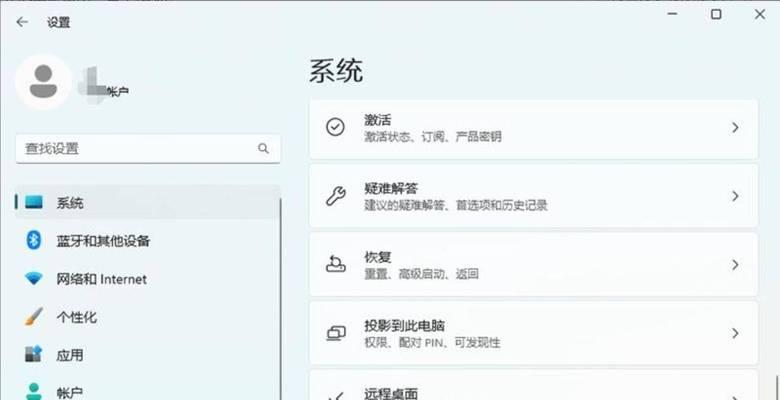780x400 pixels.
Task: Open the 疑难解答 title text
Action: pos(391,189)
